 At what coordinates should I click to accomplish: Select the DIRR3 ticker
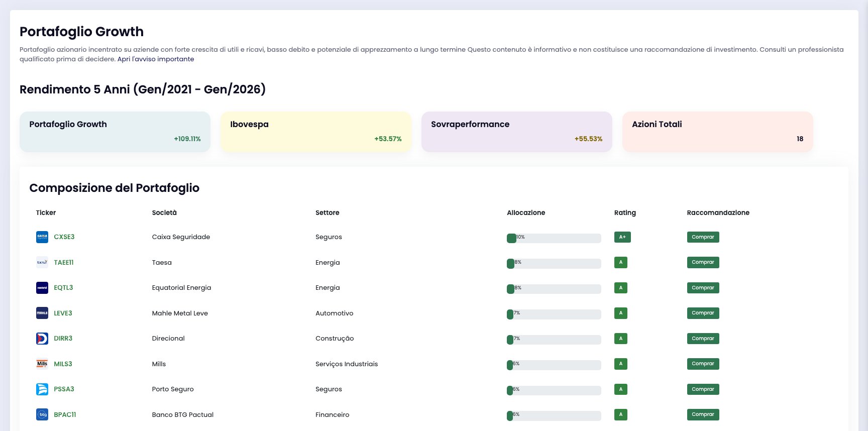click(x=63, y=339)
